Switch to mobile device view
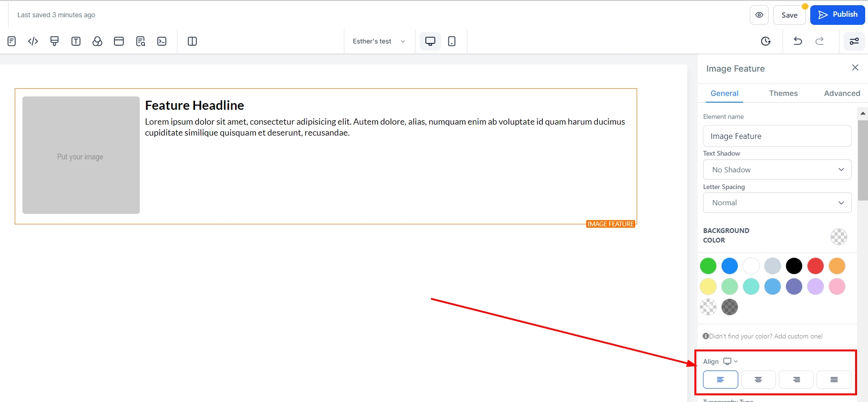This screenshot has height=402, width=868. pyautogui.click(x=452, y=42)
